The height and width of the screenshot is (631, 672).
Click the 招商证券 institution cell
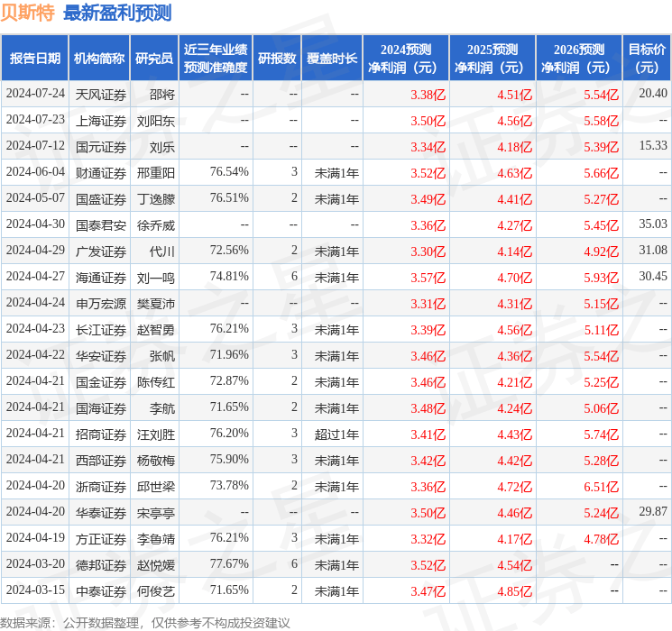pyautogui.click(x=101, y=434)
